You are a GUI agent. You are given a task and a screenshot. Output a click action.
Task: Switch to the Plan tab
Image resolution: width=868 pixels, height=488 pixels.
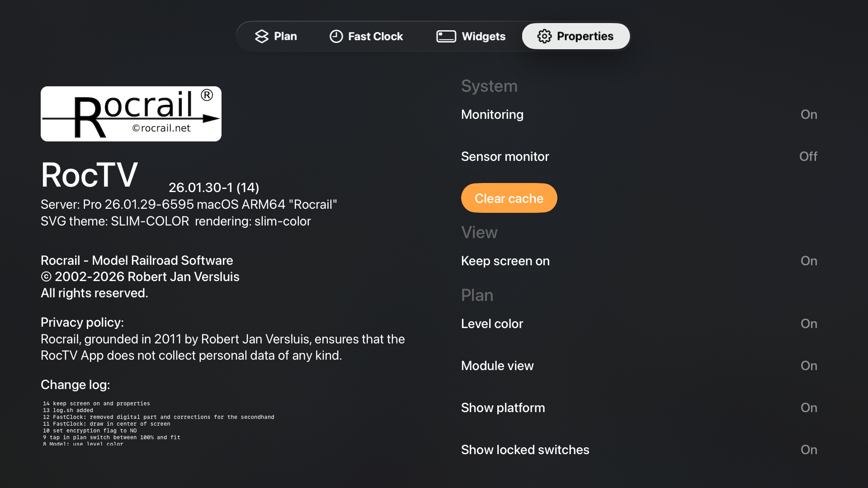(285, 36)
